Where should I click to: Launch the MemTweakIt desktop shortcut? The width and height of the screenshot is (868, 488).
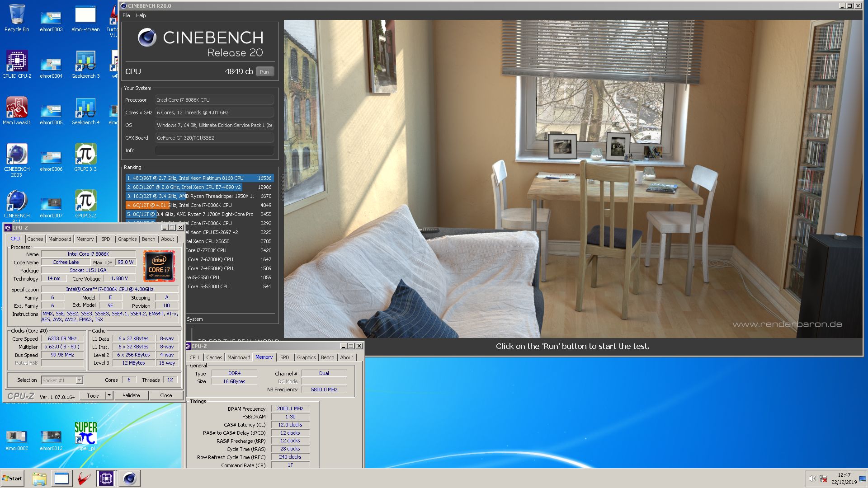coord(17,111)
